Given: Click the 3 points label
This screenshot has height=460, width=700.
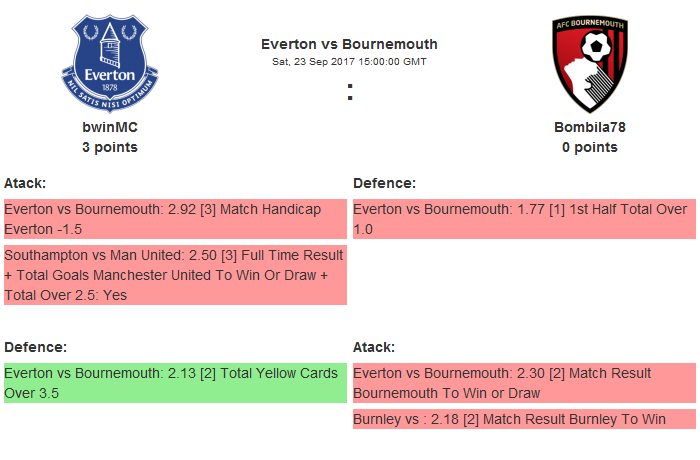Looking at the screenshot, I should (x=110, y=147).
